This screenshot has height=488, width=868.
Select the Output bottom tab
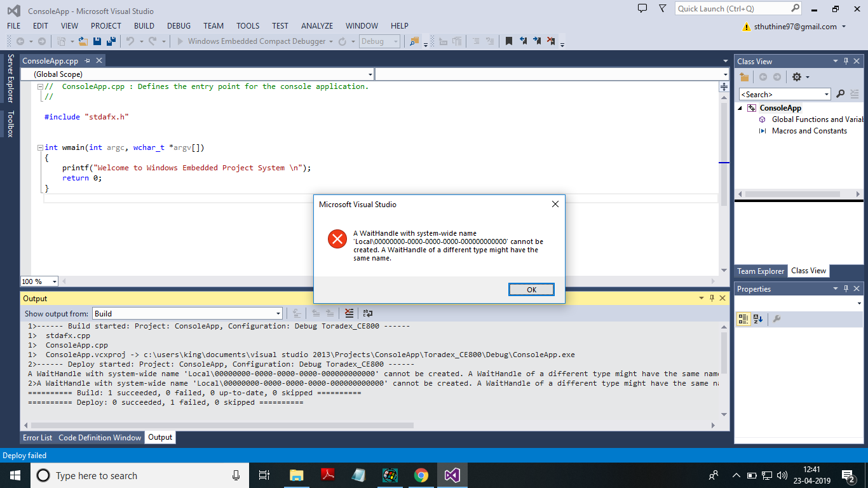pos(160,437)
